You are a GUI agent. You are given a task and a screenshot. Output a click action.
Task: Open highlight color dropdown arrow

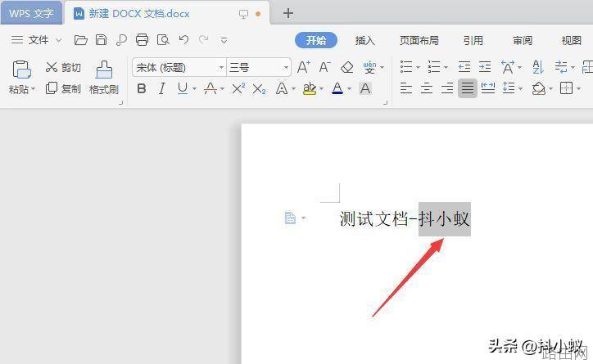321,89
